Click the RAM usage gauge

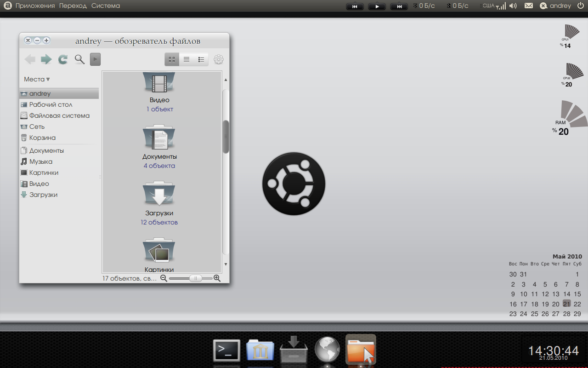click(570, 118)
